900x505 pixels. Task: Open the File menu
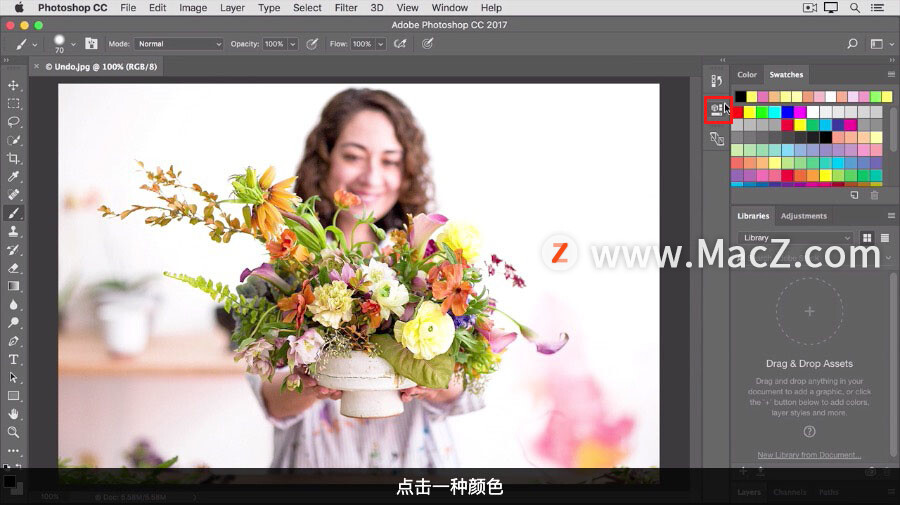[128, 7]
